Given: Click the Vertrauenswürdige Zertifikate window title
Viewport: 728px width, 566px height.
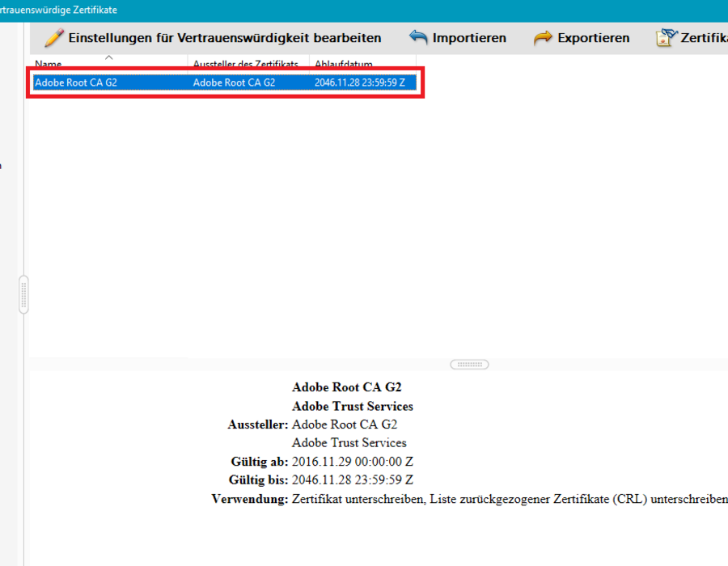Looking at the screenshot, I should tap(58, 10).
